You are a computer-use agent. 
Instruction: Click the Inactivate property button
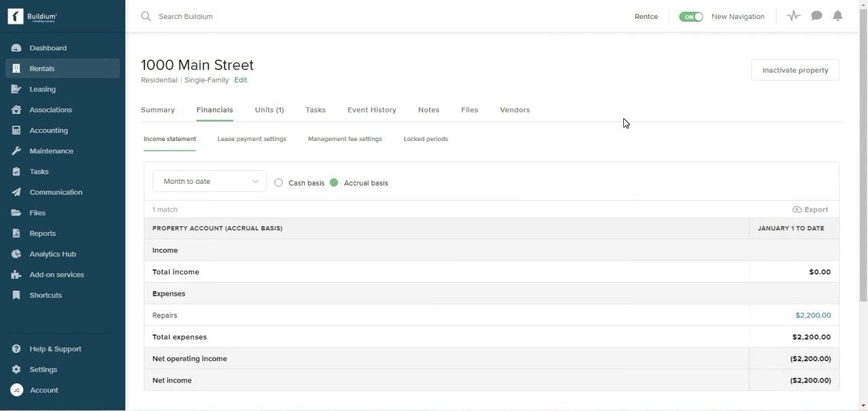795,70
